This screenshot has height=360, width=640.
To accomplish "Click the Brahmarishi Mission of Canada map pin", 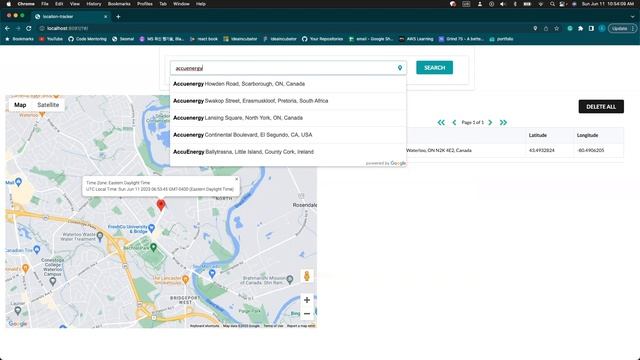I will 289,280.
